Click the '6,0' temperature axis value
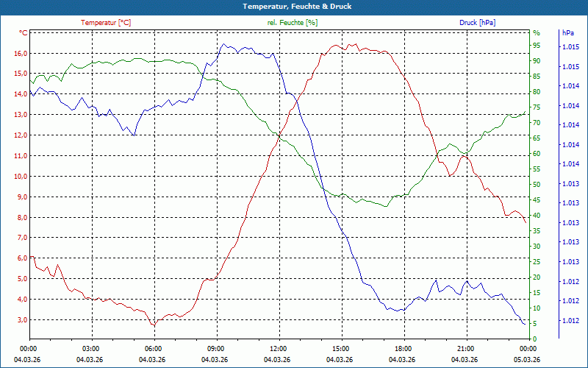Image resolution: width=588 pixels, height=368 pixels. (22, 258)
